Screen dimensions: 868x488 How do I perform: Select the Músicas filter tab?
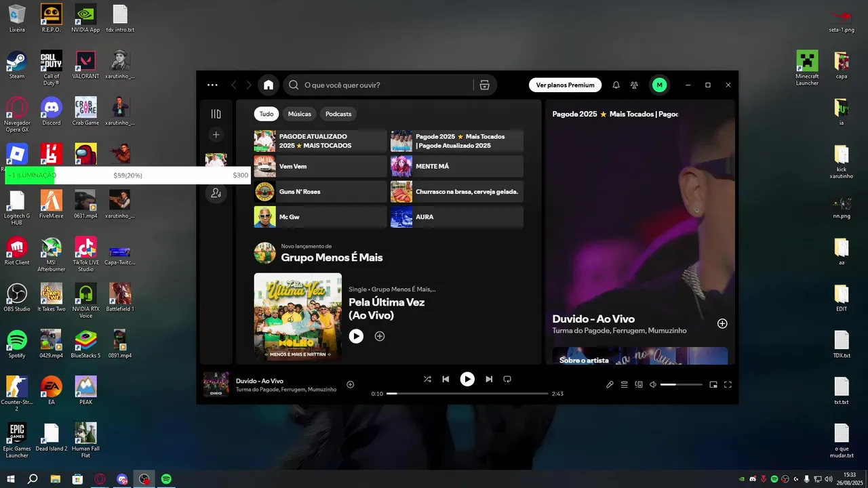point(300,114)
